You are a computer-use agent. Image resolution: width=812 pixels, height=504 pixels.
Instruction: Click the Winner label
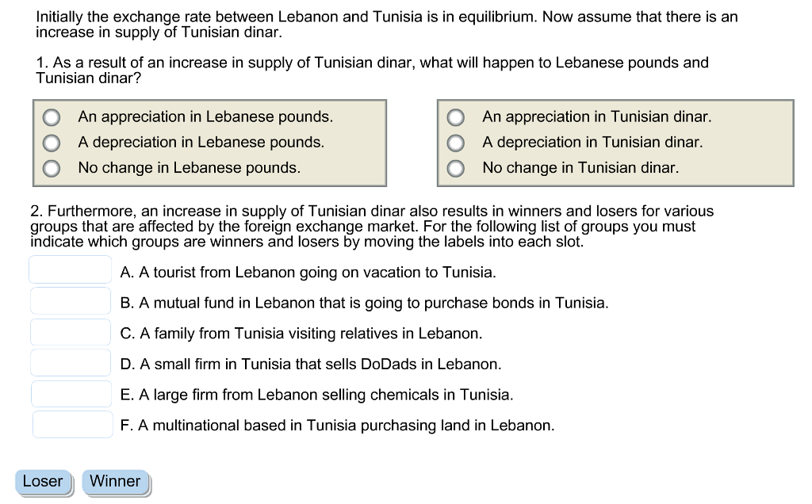(x=115, y=482)
